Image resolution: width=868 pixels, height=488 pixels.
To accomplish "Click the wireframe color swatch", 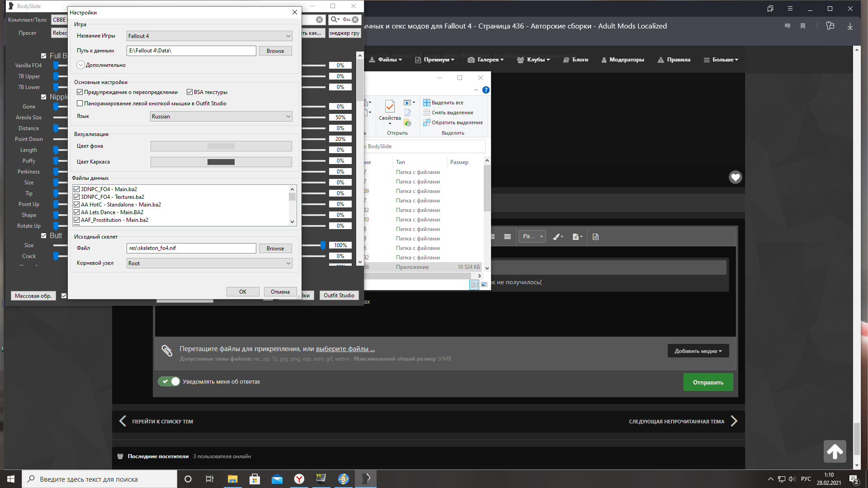I will [221, 162].
